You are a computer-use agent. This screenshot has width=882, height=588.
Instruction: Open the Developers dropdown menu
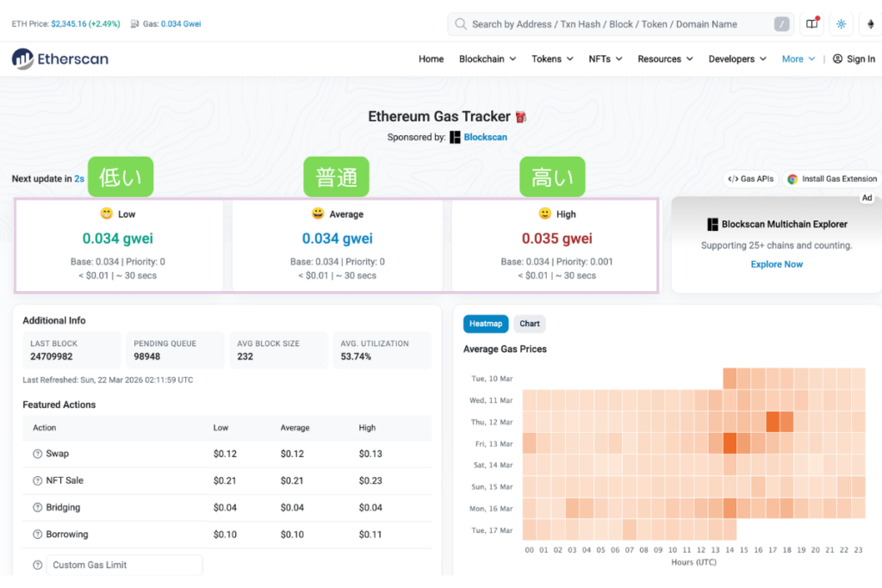[737, 59]
